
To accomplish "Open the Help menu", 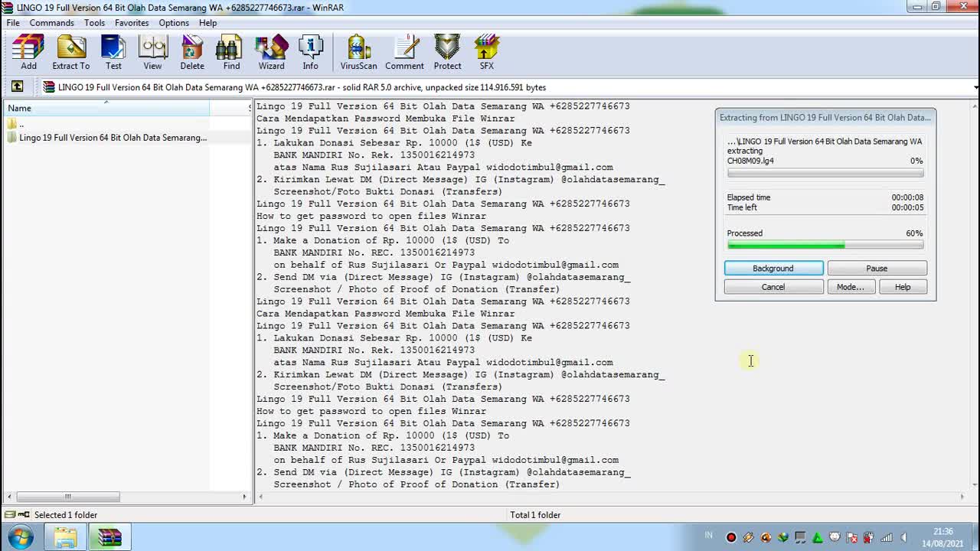I will 207,23.
